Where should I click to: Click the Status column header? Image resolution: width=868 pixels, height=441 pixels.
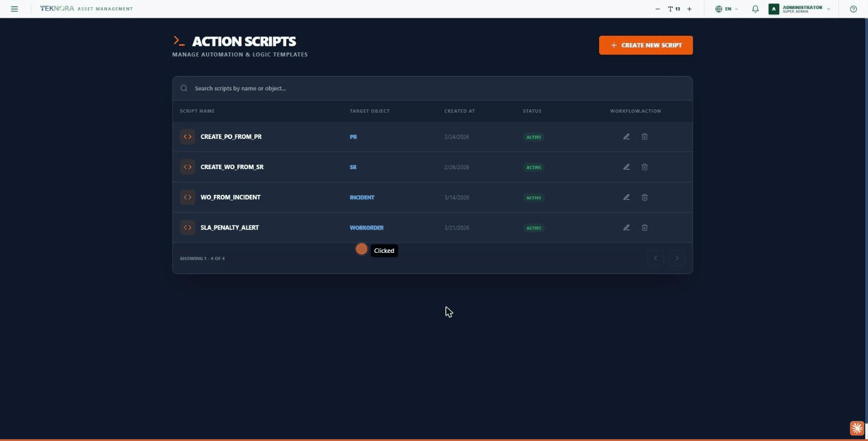532,111
